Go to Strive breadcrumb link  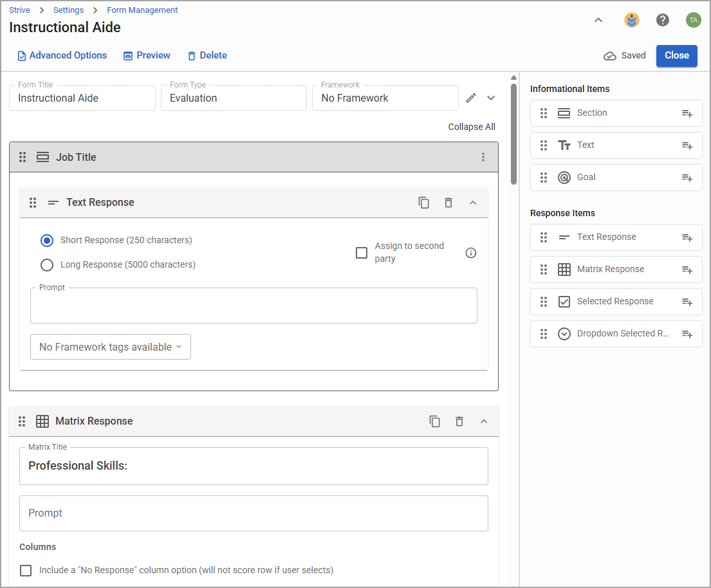(19, 10)
